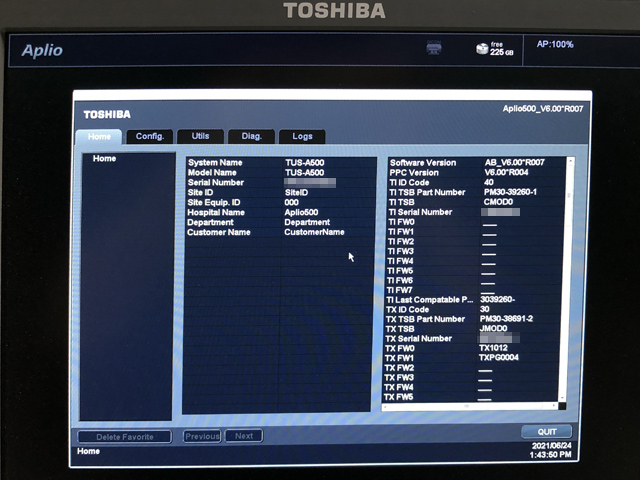Select the TI ID Code row
The image size is (640, 480).
(477, 182)
